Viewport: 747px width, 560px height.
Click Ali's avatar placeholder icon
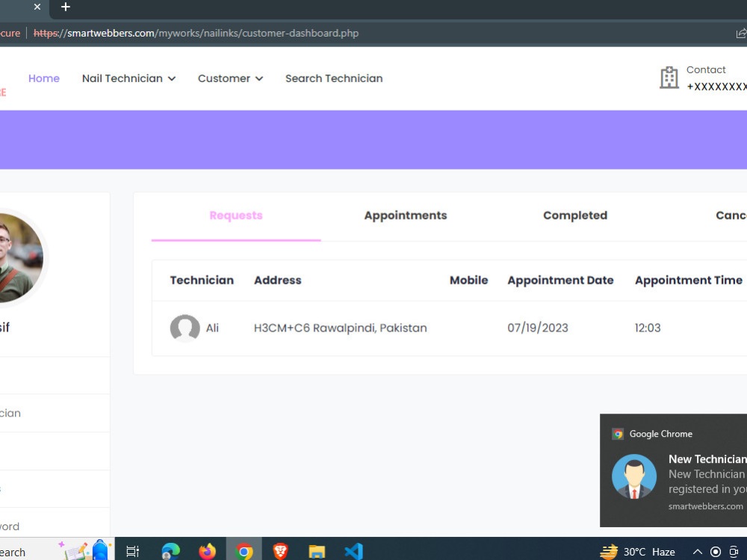(x=185, y=328)
